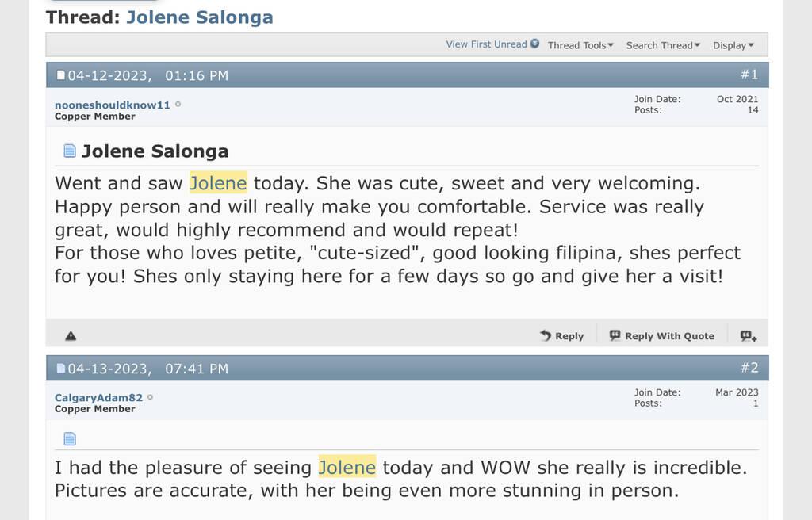Click the post status icon next to 04-13-2023
Viewport: 812px width, 520px height.
[x=61, y=369]
